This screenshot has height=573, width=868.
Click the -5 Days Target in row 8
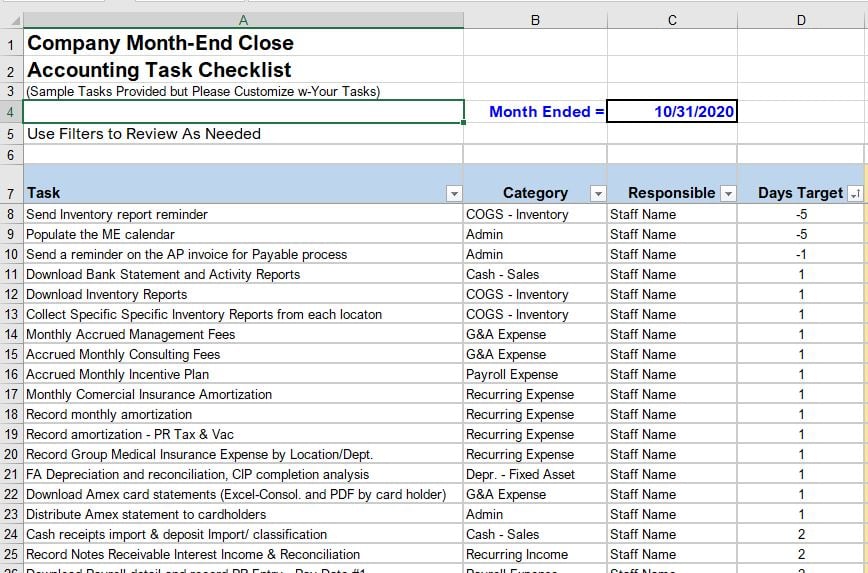click(802, 214)
